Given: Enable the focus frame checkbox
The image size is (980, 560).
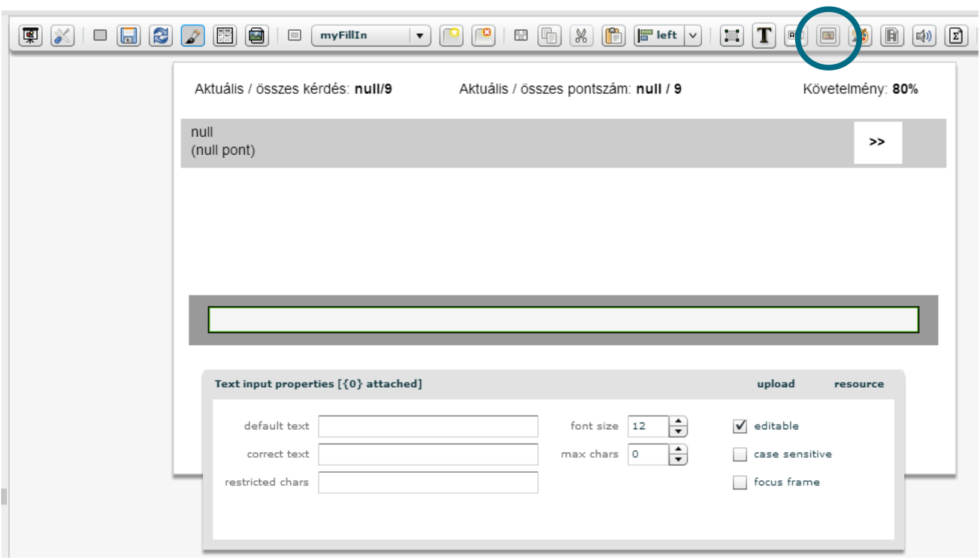Looking at the screenshot, I should tap(740, 483).
